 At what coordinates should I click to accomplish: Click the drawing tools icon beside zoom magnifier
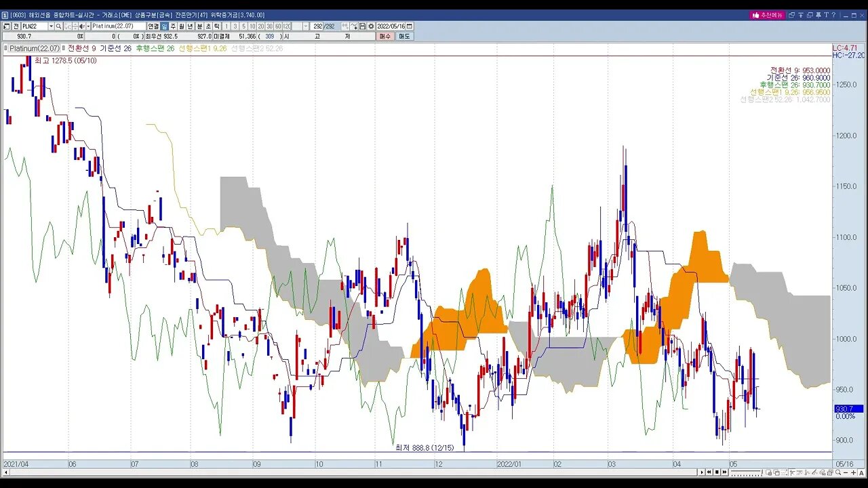(x=830, y=472)
